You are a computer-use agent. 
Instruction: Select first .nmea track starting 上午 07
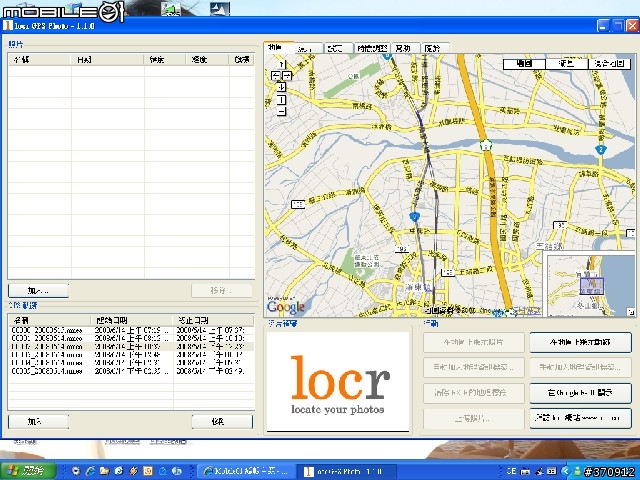point(131,330)
